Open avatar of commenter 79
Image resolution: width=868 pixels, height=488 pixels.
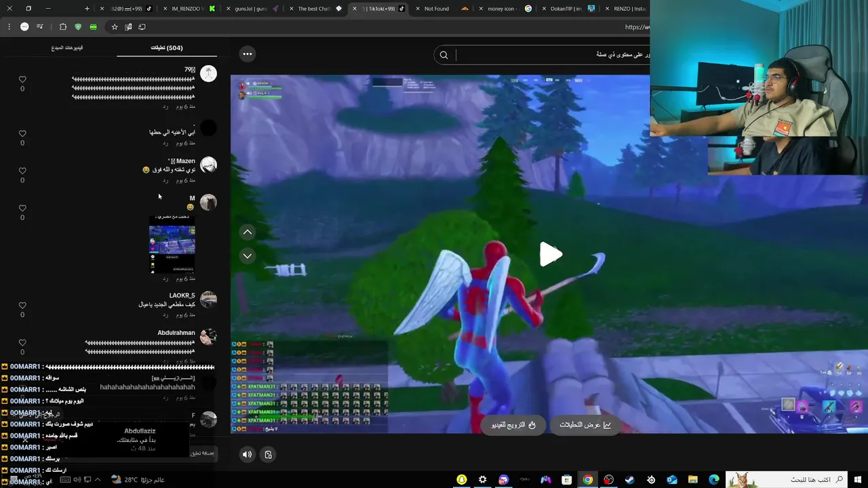coord(208,74)
